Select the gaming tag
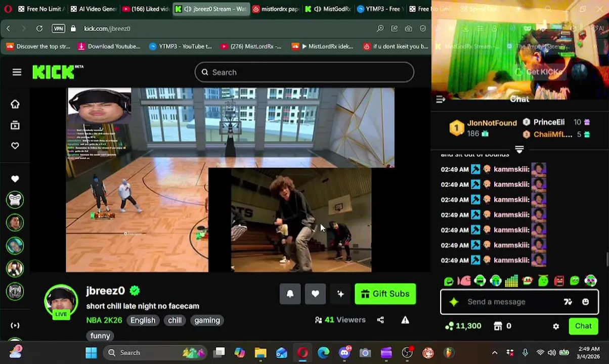 coord(207,320)
